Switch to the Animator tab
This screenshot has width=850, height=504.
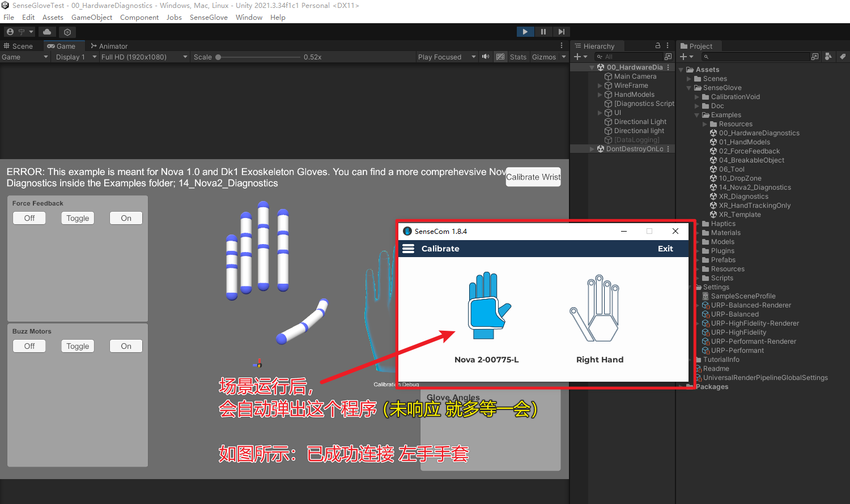pyautogui.click(x=109, y=46)
